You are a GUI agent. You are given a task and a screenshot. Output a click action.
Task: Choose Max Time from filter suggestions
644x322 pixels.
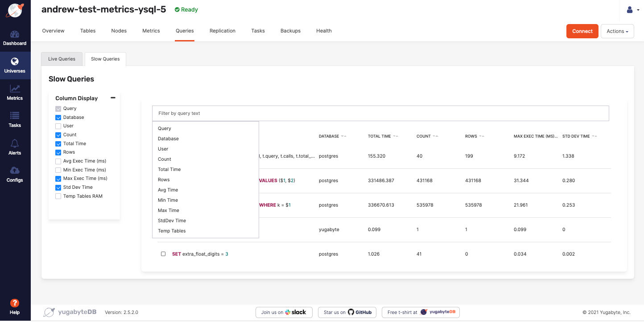(206, 210)
